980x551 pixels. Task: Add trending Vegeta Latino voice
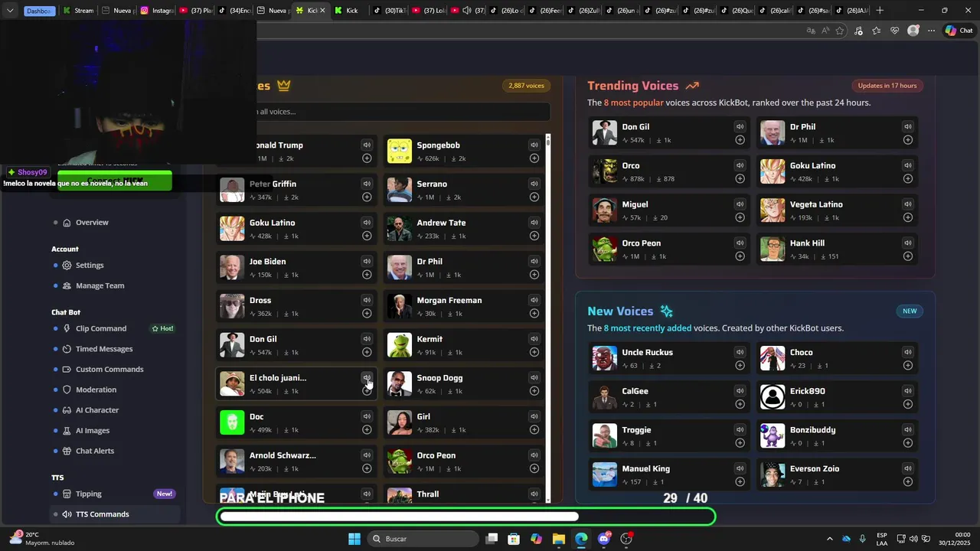point(908,217)
